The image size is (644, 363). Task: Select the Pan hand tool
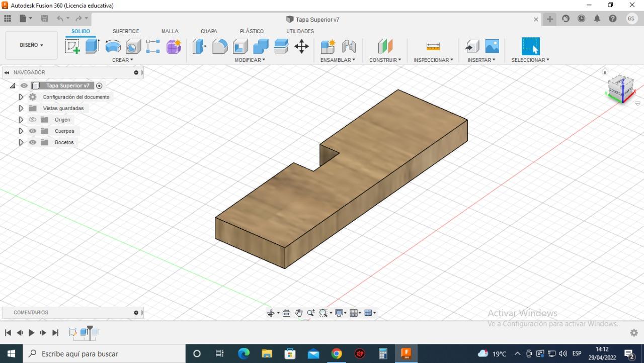tap(299, 313)
